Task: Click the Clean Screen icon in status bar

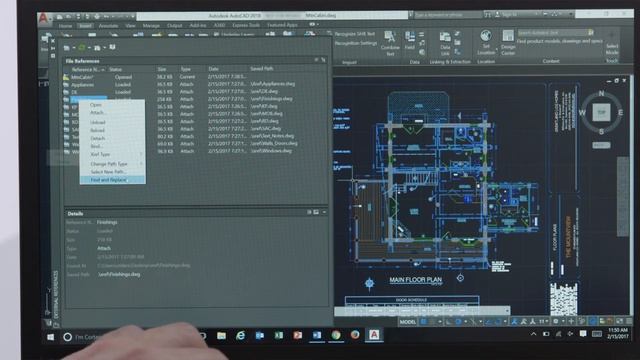Action: click(x=620, y=322)
